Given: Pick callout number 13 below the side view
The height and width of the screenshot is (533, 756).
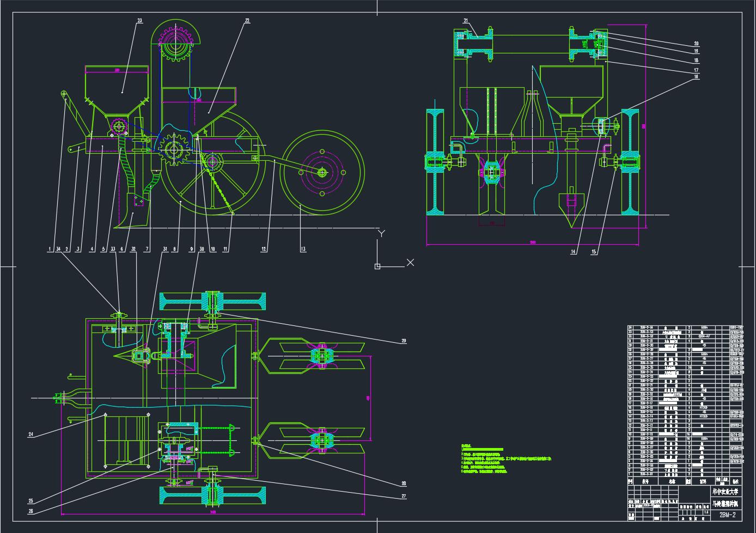Looking at the screenshot, I should [x=303, y=249].
